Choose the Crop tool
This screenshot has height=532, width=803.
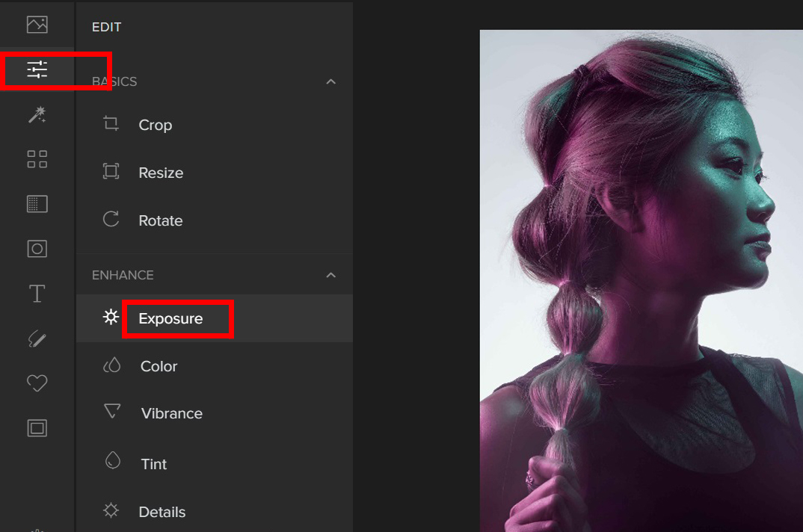click(155, 125)
